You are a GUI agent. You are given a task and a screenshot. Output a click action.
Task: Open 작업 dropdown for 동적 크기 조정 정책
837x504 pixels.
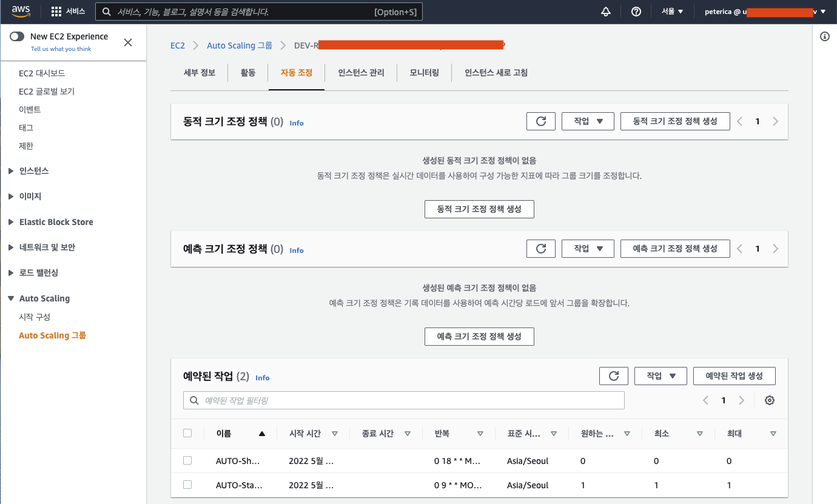[588, 121]
